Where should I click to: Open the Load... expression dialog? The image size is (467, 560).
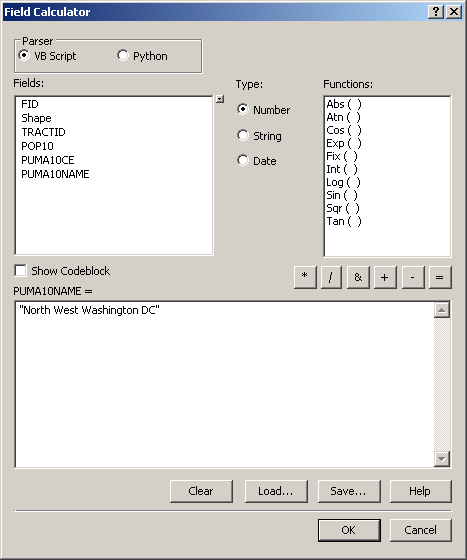click(276, 491)
